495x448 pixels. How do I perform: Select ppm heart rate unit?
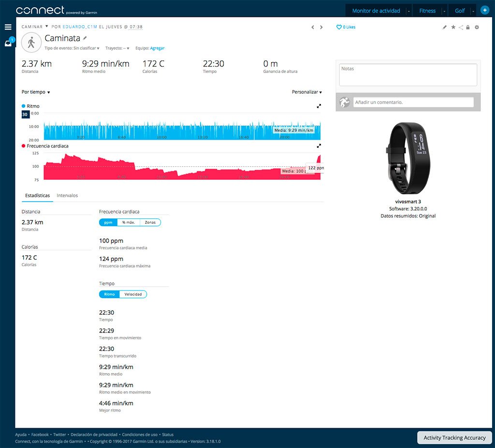[108, 222]
